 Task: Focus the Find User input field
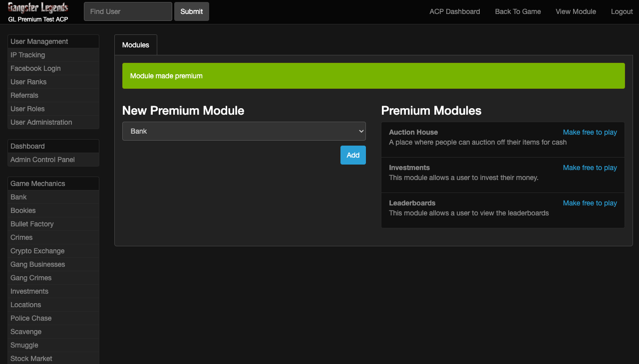tap(128, 11)
